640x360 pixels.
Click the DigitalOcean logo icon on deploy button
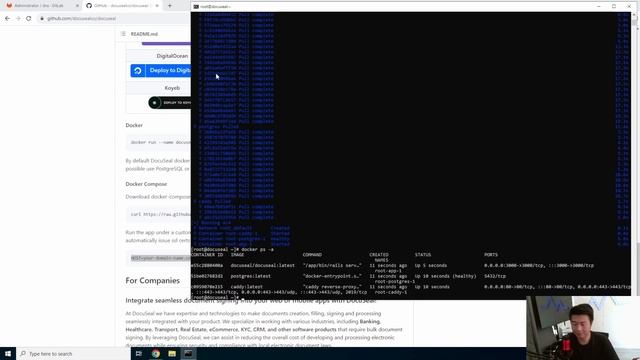[138, 71]
